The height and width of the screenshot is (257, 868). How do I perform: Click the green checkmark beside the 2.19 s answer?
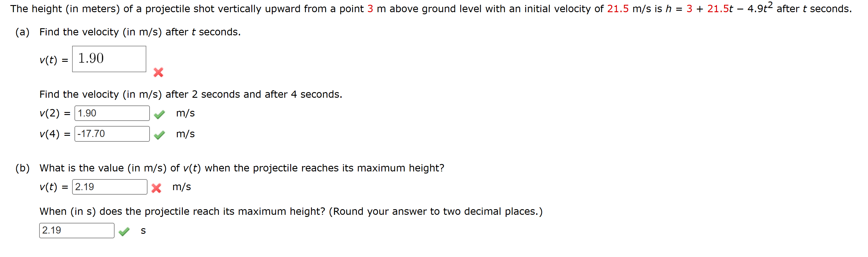pos(125,231)
